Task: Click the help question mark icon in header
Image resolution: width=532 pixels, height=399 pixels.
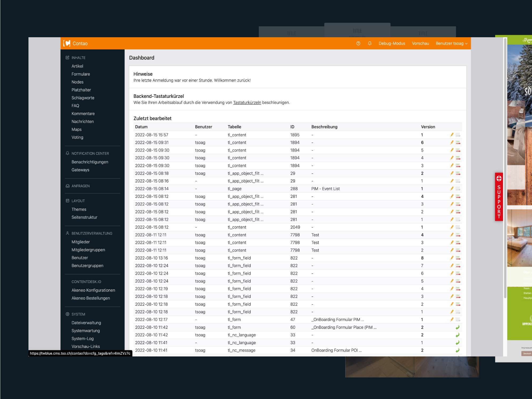Action: [x=358, y=43]
